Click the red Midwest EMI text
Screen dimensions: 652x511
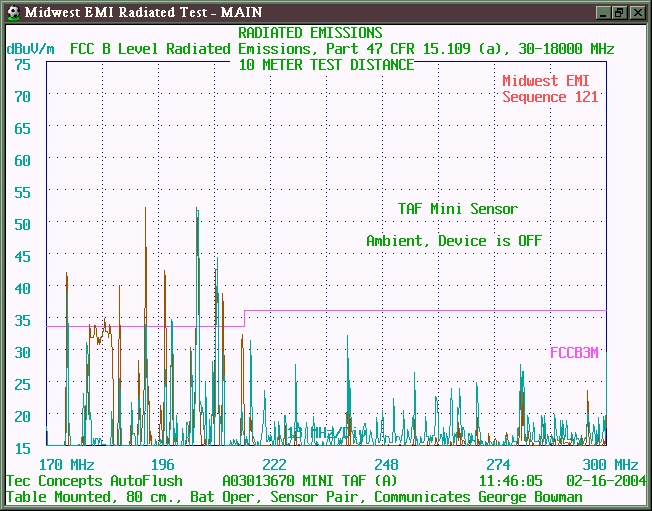(550, 81)
